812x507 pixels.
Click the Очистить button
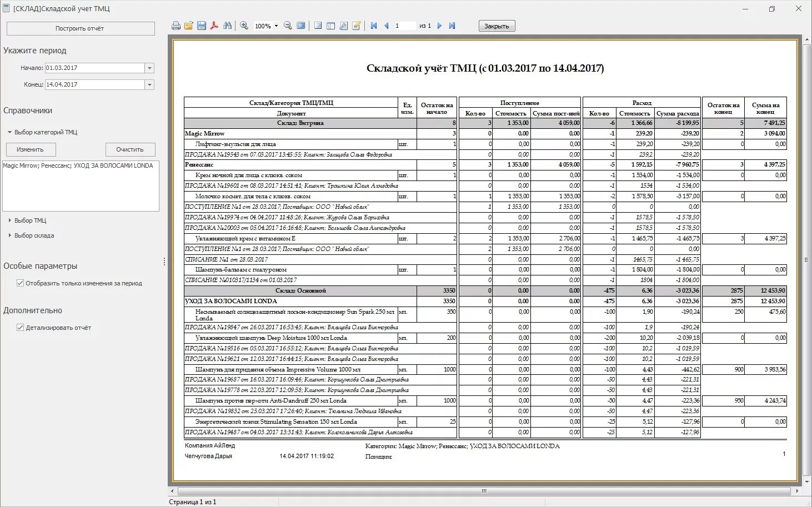pos(130,149)
